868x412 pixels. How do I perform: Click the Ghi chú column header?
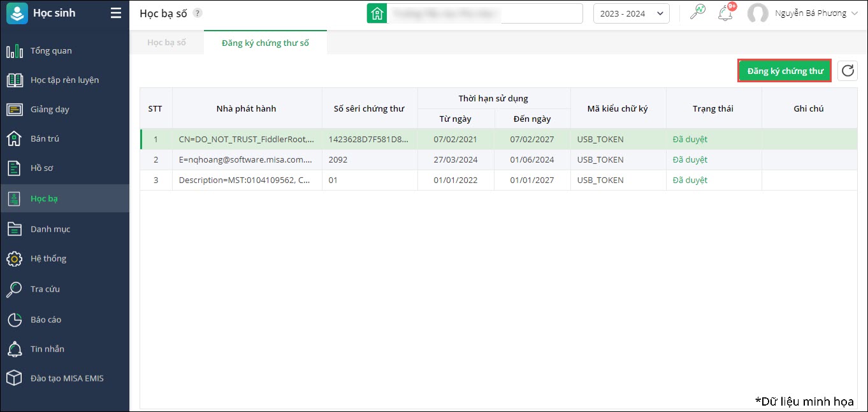809,108
